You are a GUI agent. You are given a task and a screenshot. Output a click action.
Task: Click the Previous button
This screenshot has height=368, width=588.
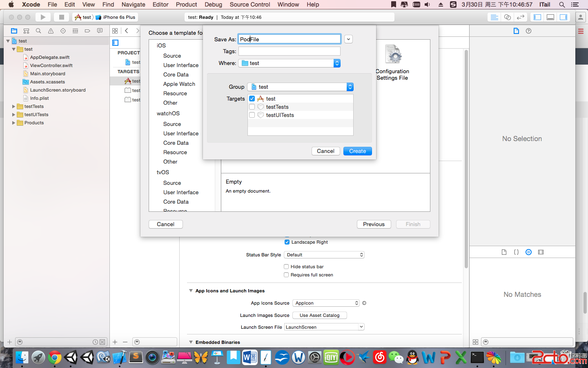(x=374, y=224)
